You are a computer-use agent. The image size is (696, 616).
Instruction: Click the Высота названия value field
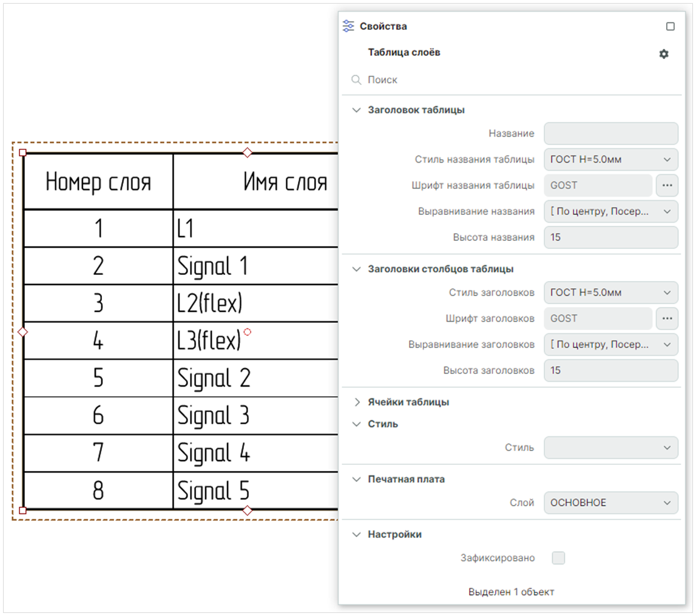click(x=610, y=237)
